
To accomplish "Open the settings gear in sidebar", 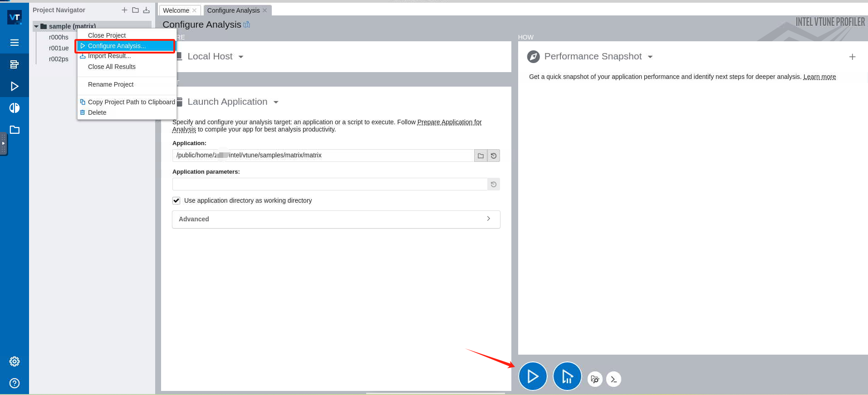I will click(15, 361).
